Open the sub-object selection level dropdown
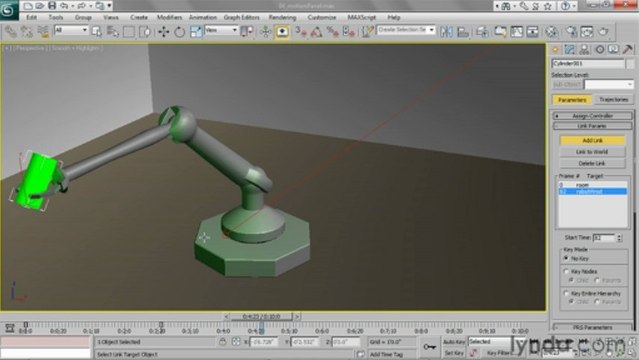Image resolution: width=639 pixels, height=360 pixels. (609, 84)
